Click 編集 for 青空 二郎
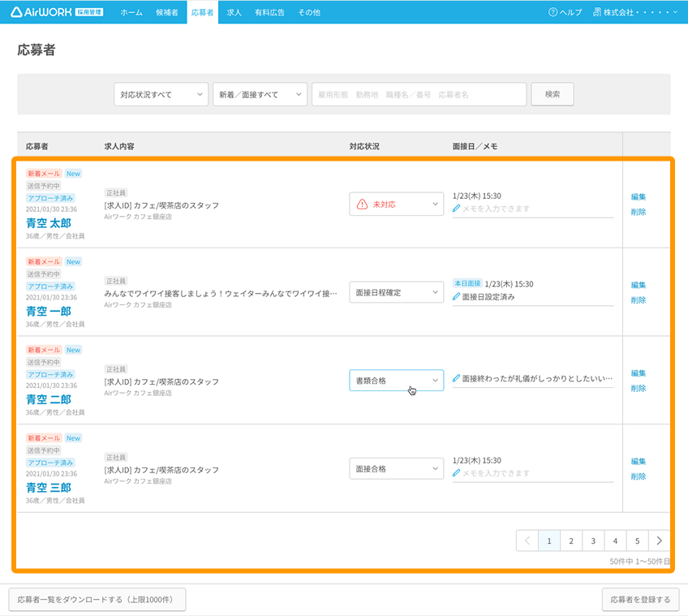 coord(639,373)
